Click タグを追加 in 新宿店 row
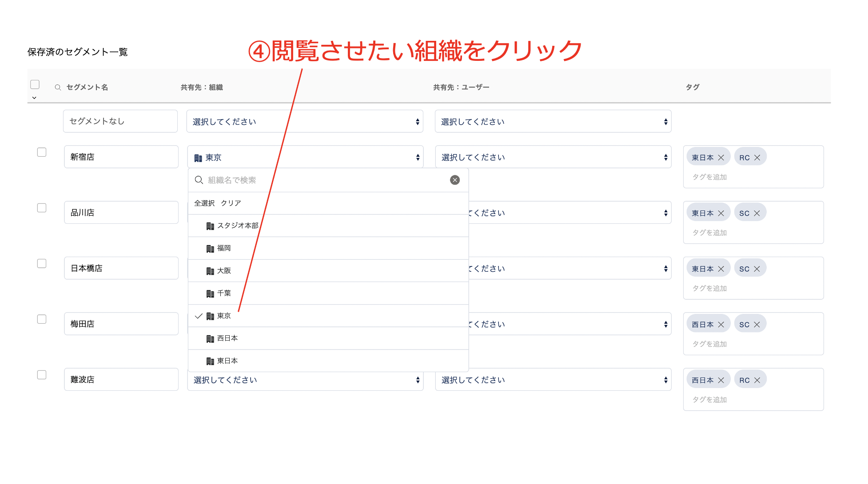Viewport: 868px width, 484px height. click(709, 177)
